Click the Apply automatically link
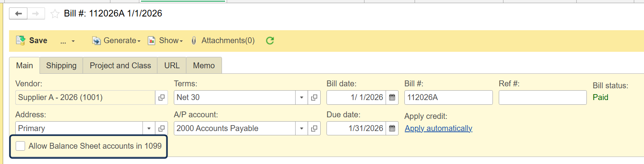The image size is (644, 164). [438, 128]
